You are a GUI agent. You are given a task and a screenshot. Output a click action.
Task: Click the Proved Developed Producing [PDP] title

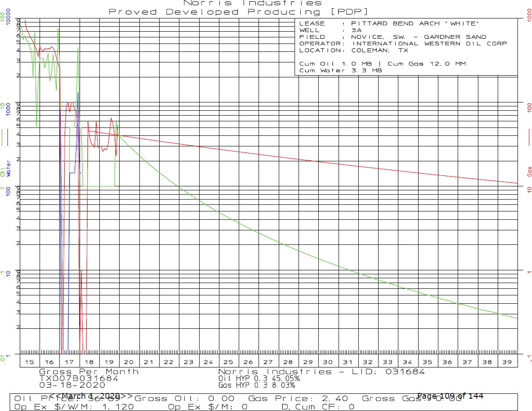239,12
